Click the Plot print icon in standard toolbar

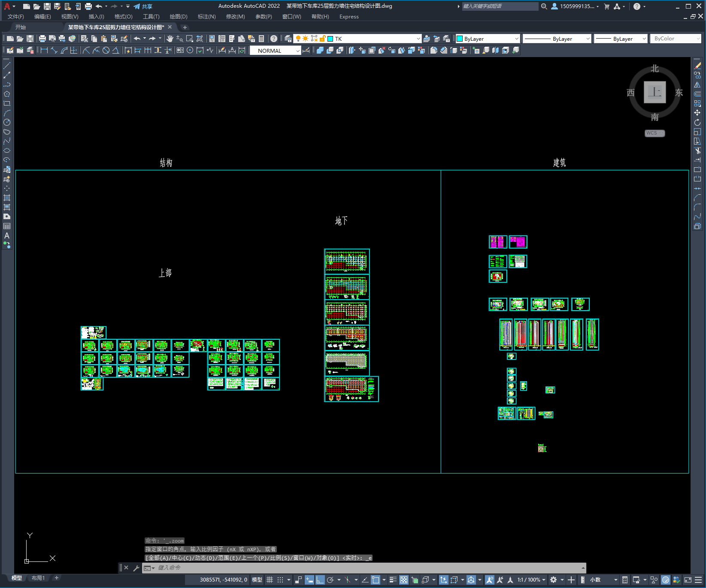click(42, 39)
